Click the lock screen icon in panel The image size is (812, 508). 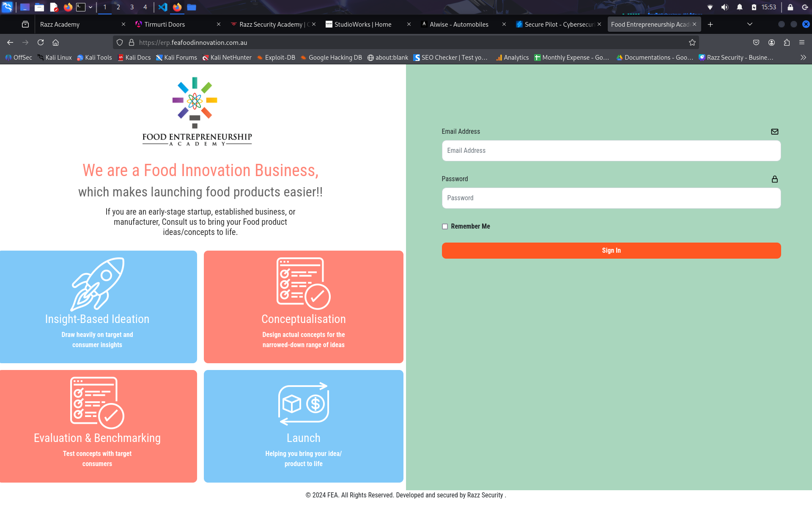[790, 7]
